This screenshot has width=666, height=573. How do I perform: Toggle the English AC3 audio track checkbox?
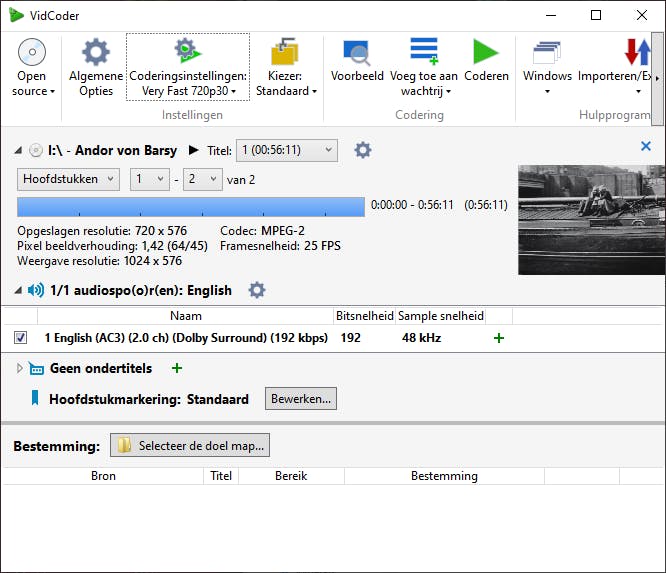[20, 338]
